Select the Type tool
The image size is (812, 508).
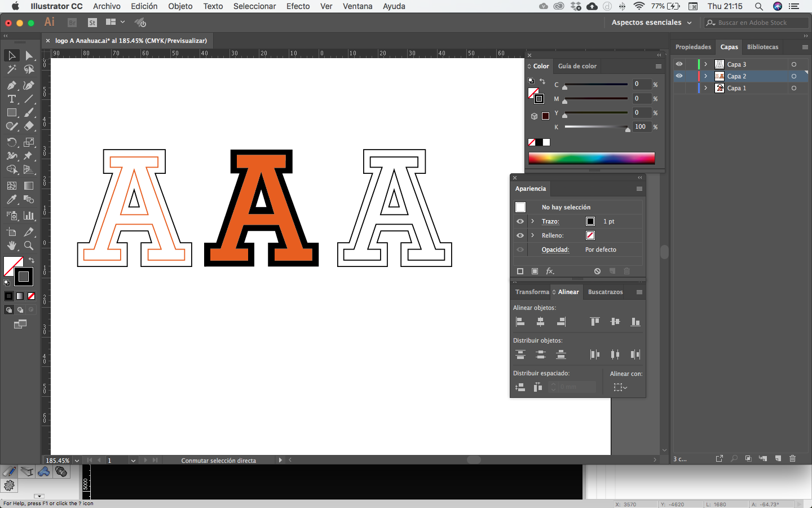click(11, 99)
